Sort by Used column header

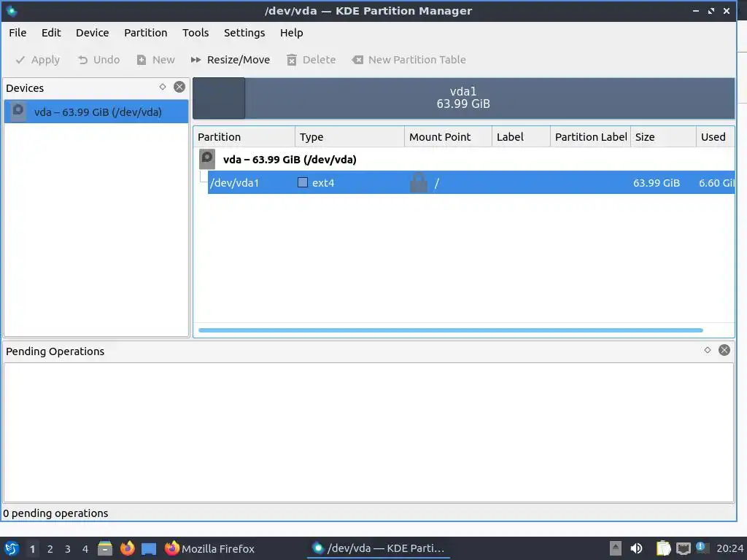[x=716, y=137]
